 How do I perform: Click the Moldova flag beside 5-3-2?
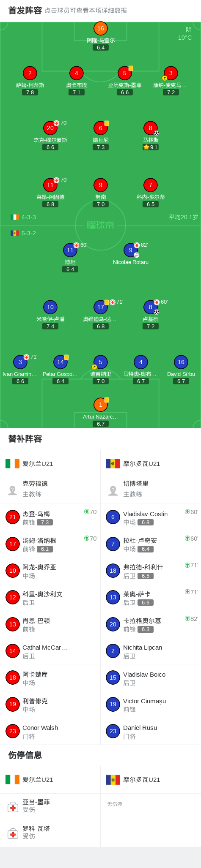coord(15,233)
